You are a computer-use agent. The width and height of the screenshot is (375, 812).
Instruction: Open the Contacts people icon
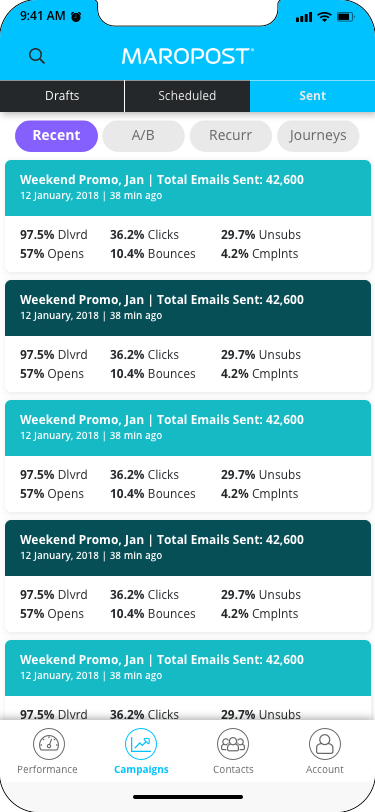tap(233, 744)
